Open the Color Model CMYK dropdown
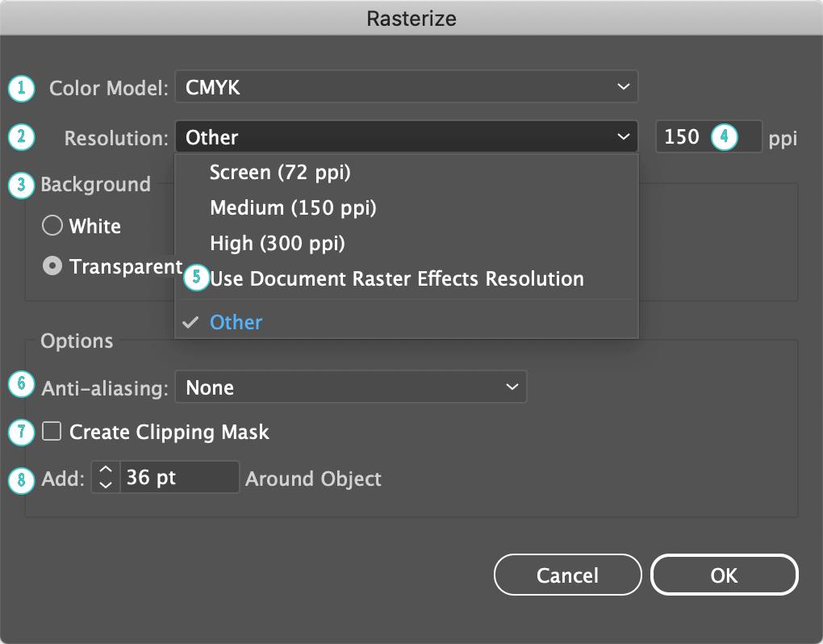Image resolution: width=823 pixels, height=644 pixels. 406,87
